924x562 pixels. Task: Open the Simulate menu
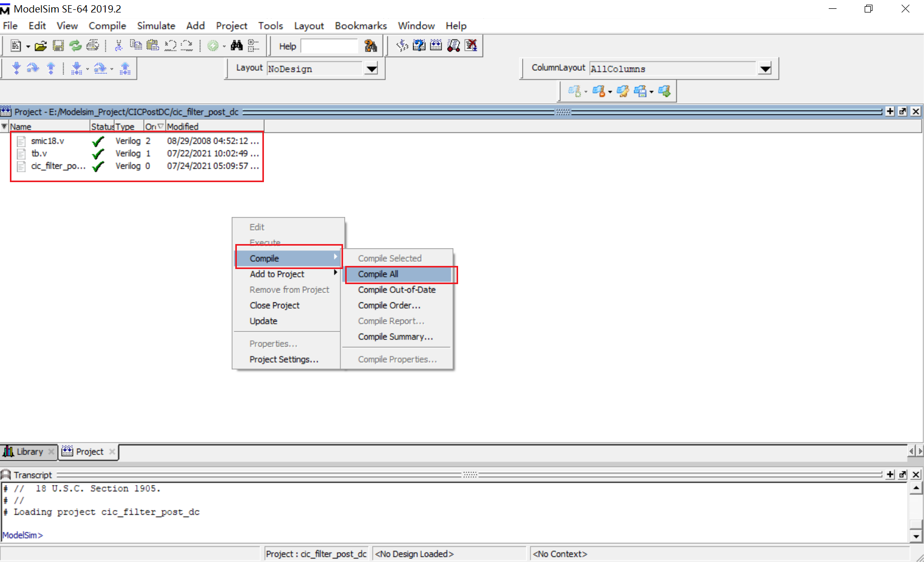click(x=156, y=25)
